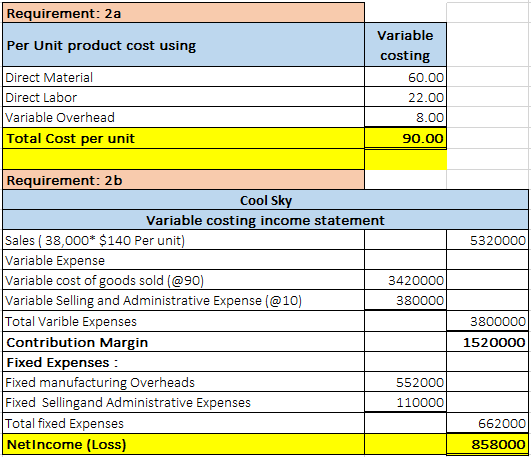Image resolution: width=531 pixels, height=457 pixels.
Task: Click the 'Sales ( 38,000* $140 Per unit)' cell
Action: click(x=184, y=240)
